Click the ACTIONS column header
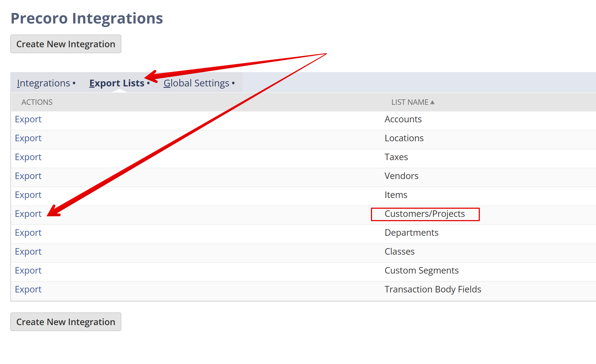This screenshot has width=596, height=364. coord(37,102)
